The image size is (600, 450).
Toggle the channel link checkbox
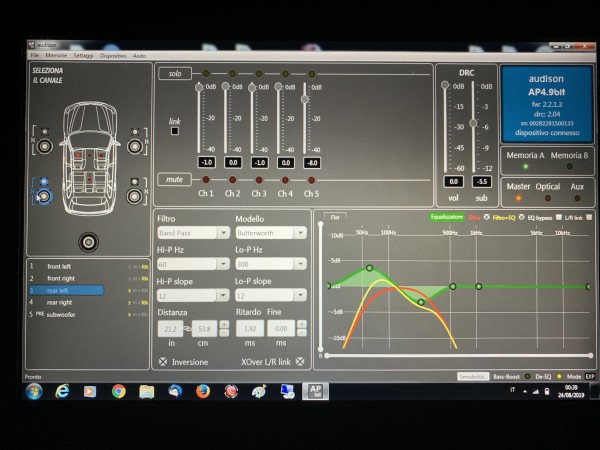point(175,131)
